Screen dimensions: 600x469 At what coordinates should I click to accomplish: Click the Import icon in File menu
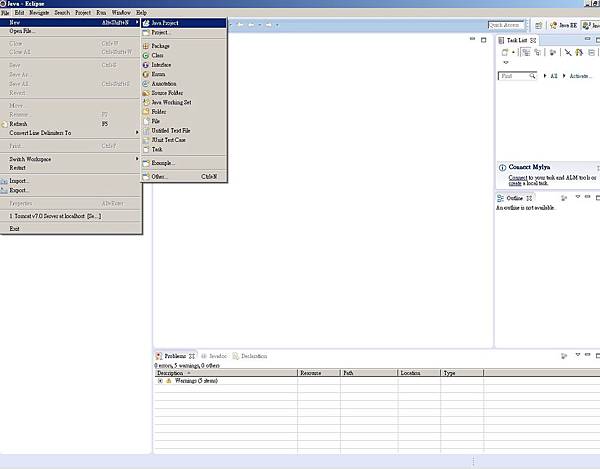pyautogui.click(x=4, y=181)
